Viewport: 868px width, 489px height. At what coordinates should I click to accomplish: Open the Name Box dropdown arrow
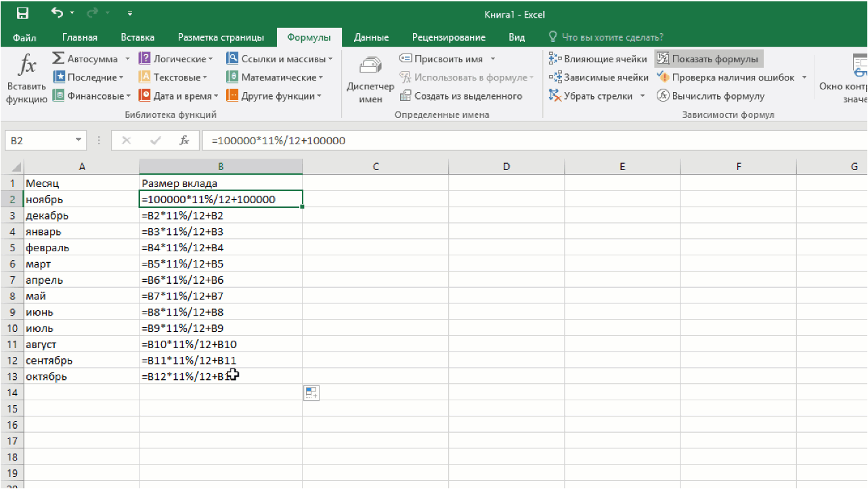click(79, 140)
